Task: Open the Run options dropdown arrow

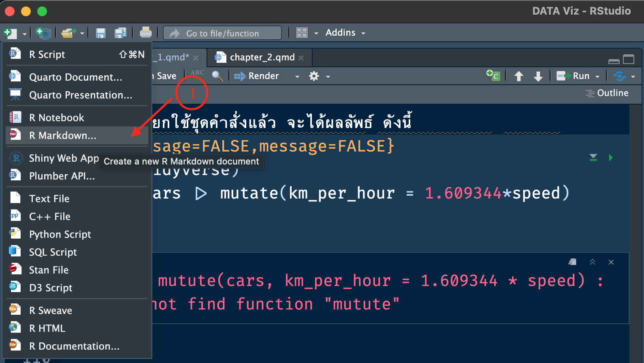Action: coord(597,77)
